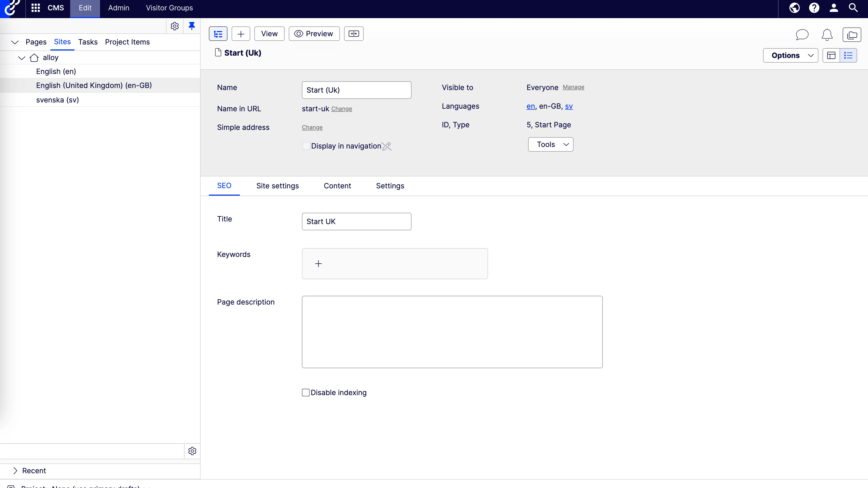
Task: Toggle the assets pane folder icon
Action: (852, 34)
